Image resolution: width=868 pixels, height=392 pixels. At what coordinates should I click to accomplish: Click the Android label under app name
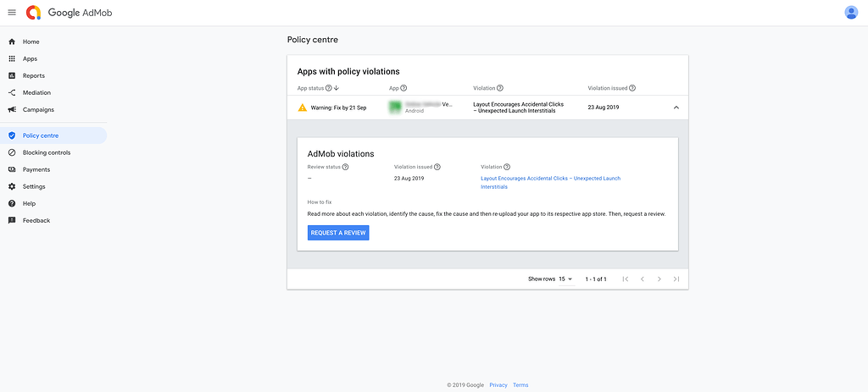(x=415, y=111)
